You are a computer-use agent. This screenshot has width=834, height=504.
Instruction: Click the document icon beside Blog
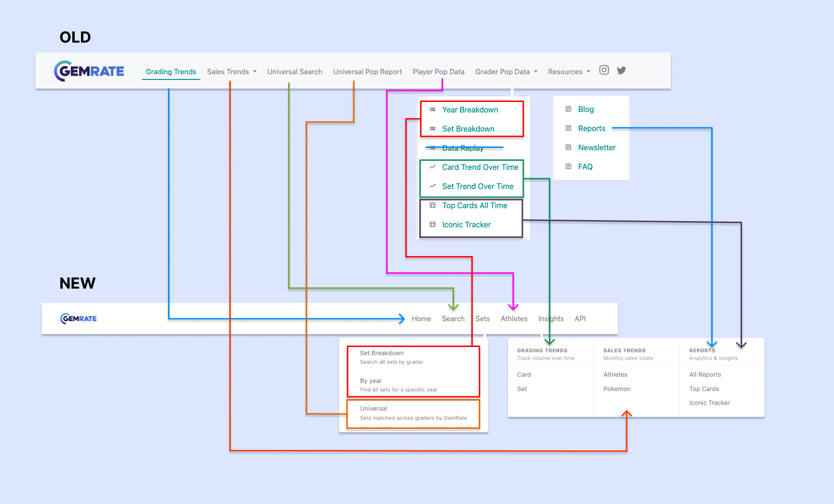(568, 109)
